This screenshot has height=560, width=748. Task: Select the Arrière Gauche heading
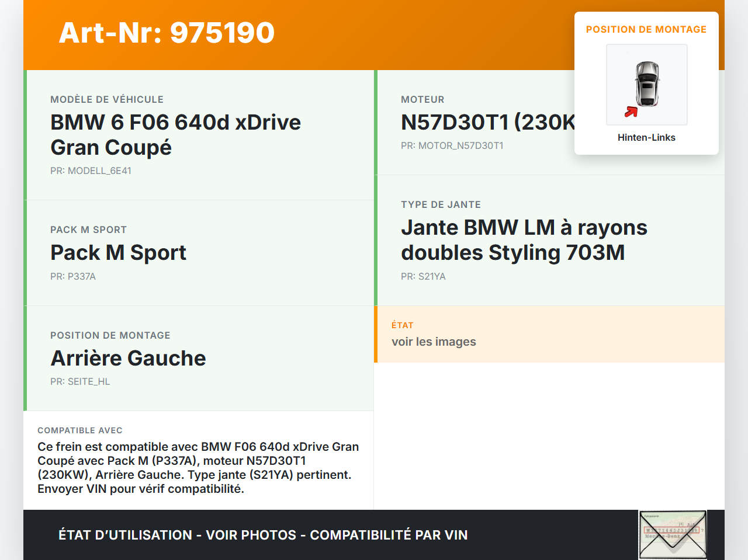[x=128, y=358]
